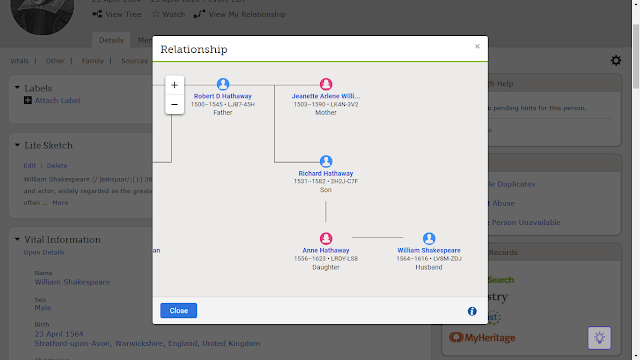
Task: Click the blue Close button
Action: click(178, 311)
